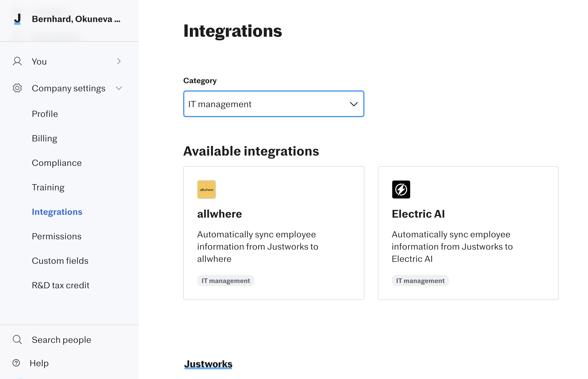Click the Justworks J logo icon
The width and height of the screenshot is (588, 379).
17,19
